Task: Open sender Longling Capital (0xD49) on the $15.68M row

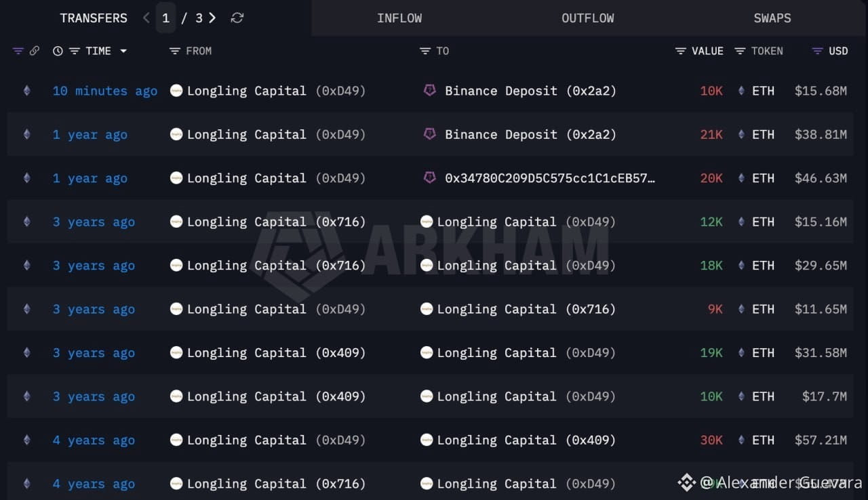Action: point(276,91)
